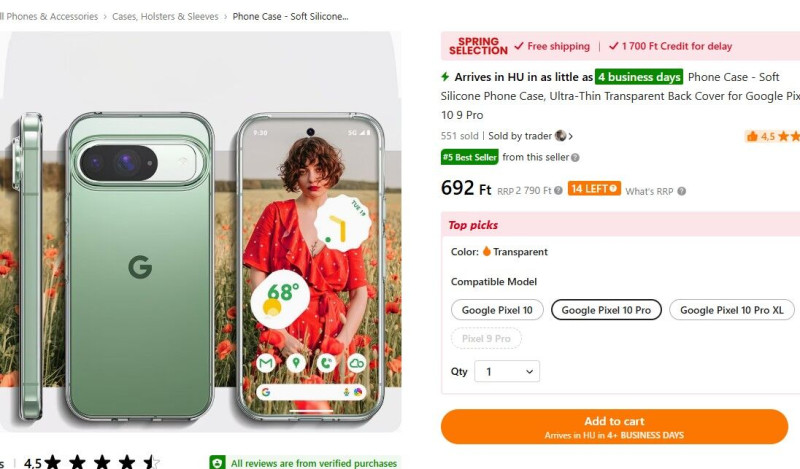Click the green phone case product image

click(139, 265)
